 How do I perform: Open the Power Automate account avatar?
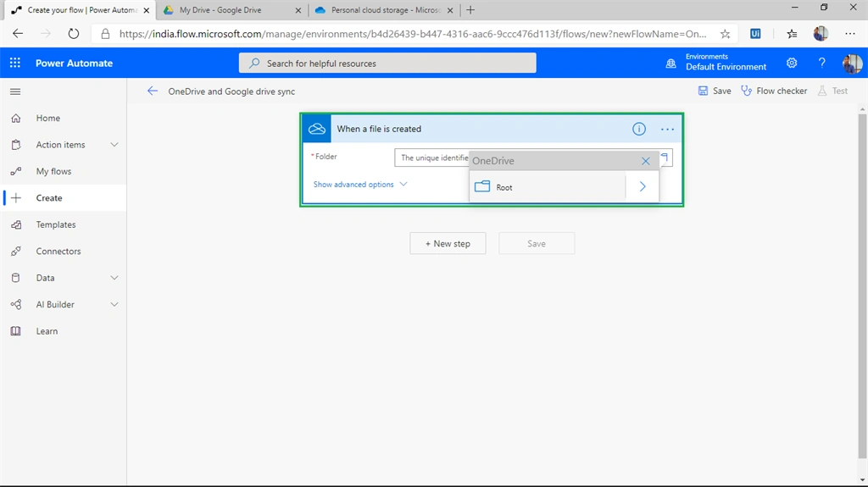pyautogui.click(x=852, y=63)
